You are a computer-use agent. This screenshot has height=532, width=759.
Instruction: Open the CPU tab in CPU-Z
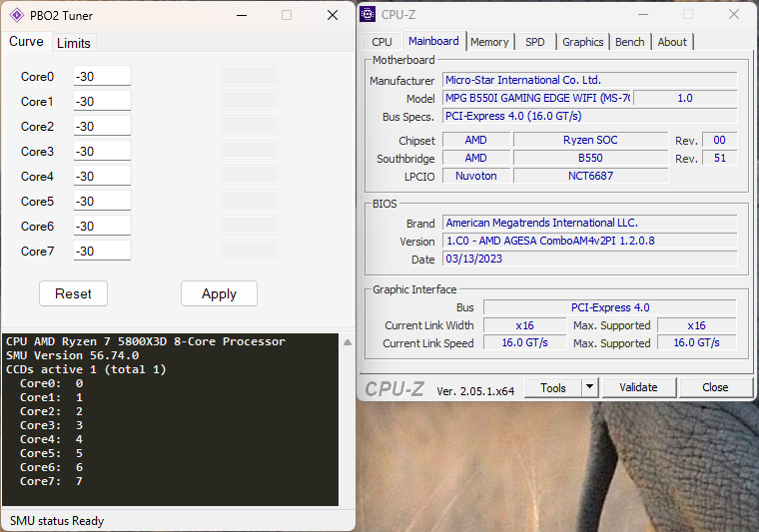click(381, 42)
